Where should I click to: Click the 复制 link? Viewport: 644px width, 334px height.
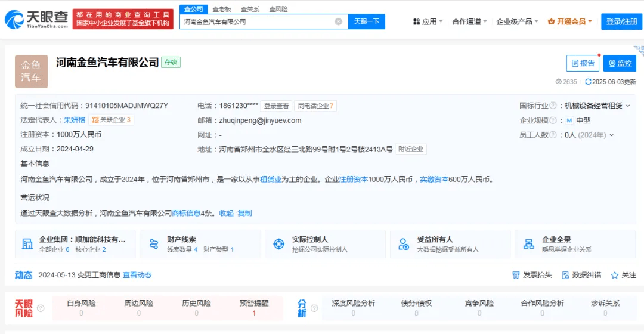click(245, 213)
